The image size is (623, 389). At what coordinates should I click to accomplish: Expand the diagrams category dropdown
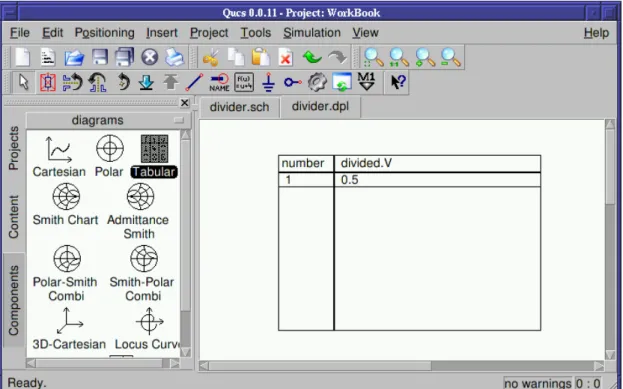[108, 120]
